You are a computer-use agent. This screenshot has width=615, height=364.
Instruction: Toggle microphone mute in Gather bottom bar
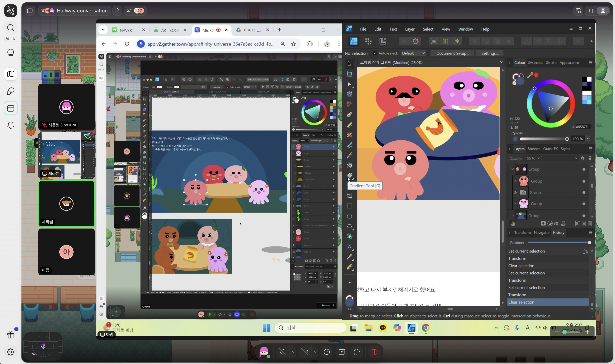[x=283, y=352]
